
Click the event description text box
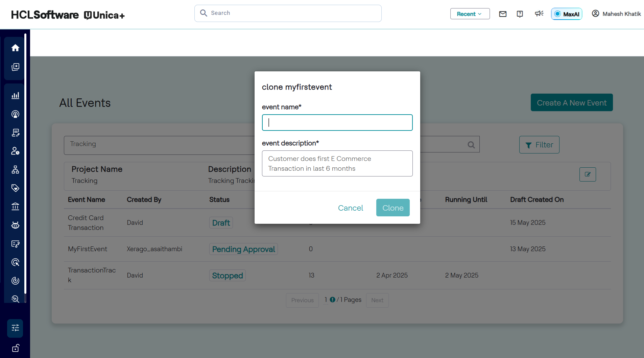(337, 164)
